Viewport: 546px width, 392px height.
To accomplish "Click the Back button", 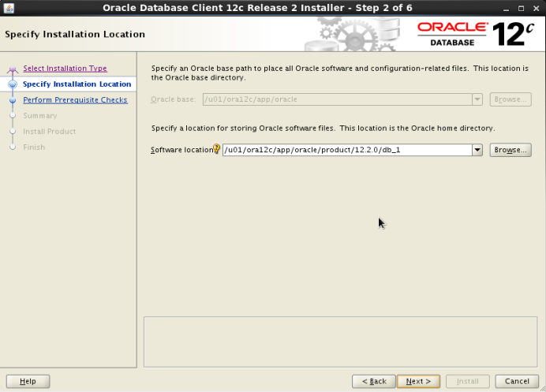I will (374, 381).
